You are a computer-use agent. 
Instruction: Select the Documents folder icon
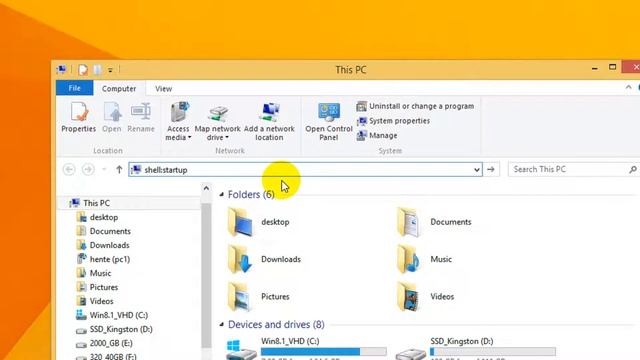point(409,222)
